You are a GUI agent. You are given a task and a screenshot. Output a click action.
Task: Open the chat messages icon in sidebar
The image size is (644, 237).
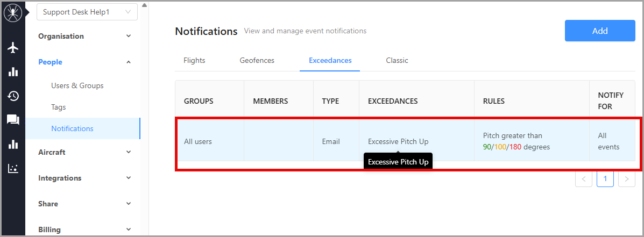(x=13, y=120)
